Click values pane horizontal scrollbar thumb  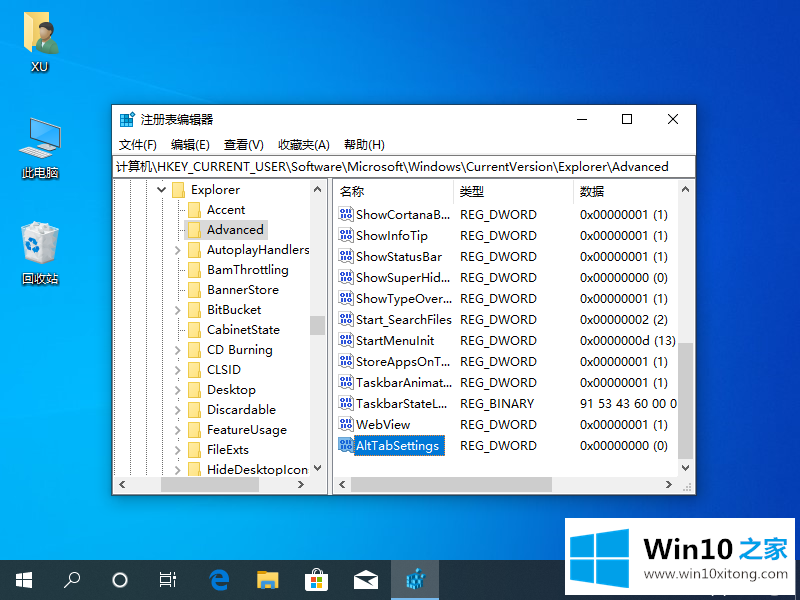pyautogui.click(x=451, y=484)
